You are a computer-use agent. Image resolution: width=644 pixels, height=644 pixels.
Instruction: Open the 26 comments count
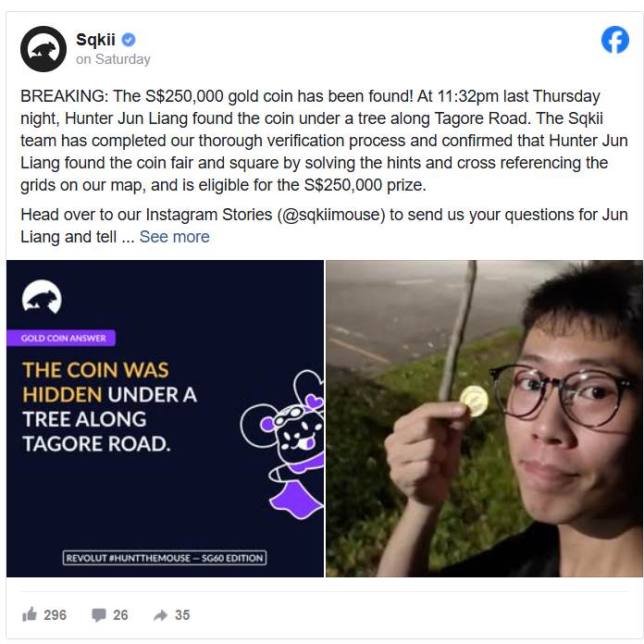pos(120,614)
